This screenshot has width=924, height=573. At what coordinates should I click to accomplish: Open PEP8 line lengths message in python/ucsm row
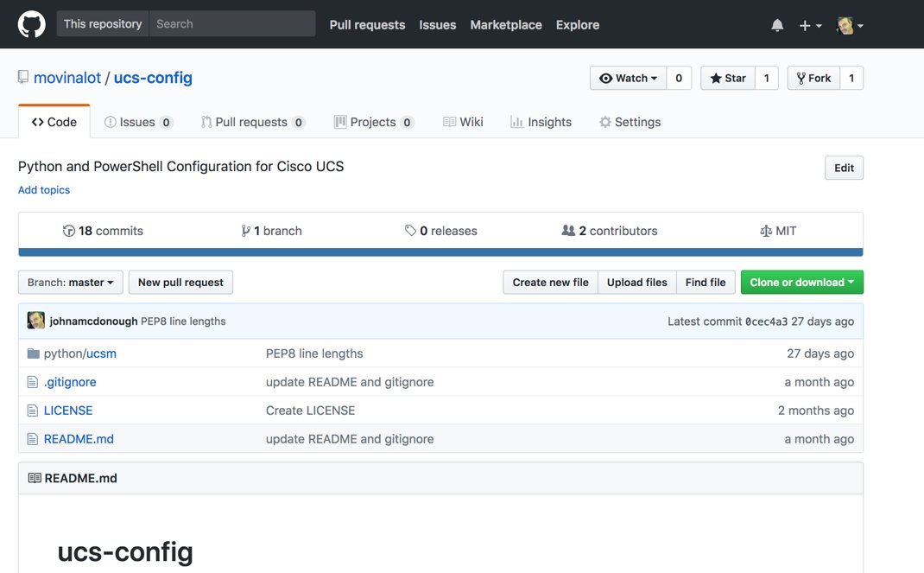click(314, 353)
